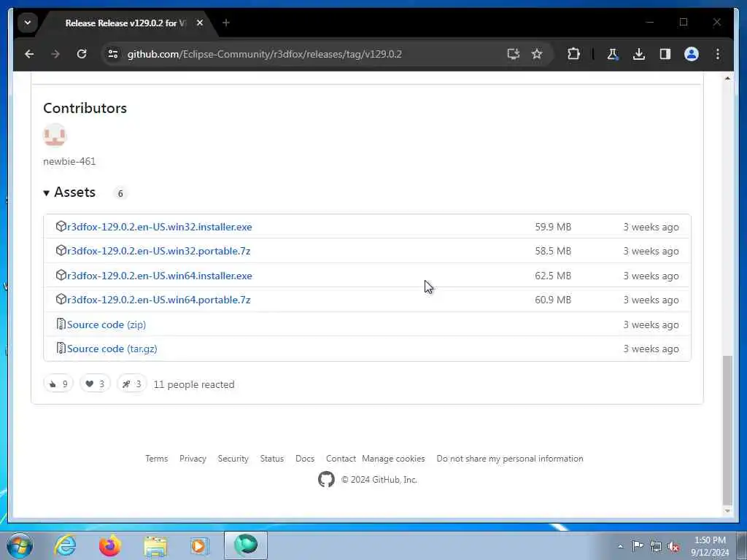Open the browser Downloads icon

639,54
